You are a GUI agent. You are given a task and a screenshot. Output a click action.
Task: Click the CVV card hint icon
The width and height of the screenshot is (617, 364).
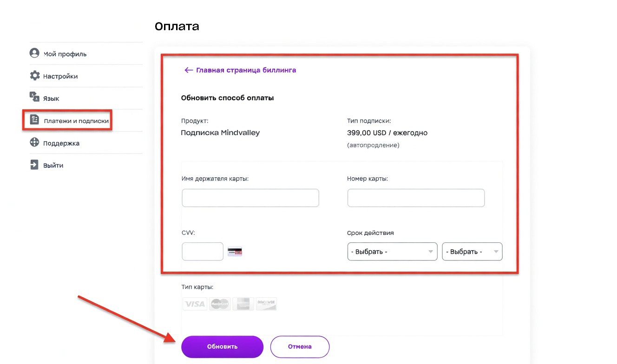[235, 252]
